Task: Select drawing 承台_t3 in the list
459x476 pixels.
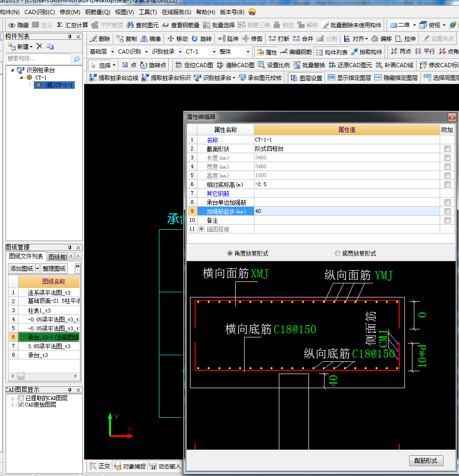Action: pyautogui.click(x=38, y=355)
